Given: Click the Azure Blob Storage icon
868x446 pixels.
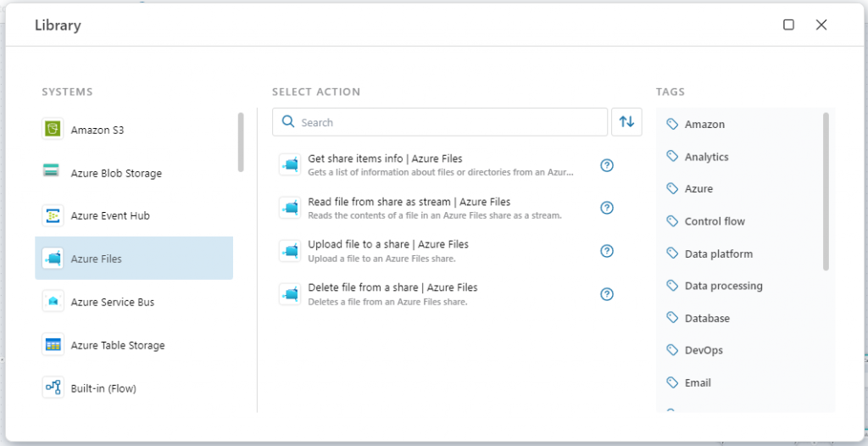Looking at the screenshot, I should click(x=51, y=170).
